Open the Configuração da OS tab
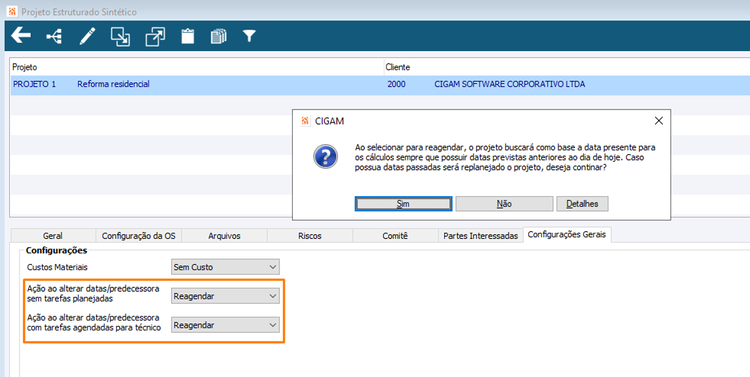 (x=139, y=235)
